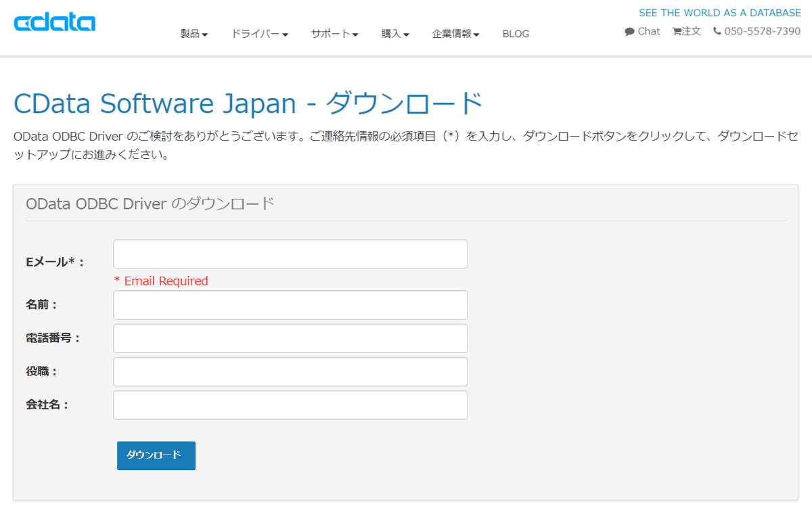Image resolution: width=812 pixels, height=514 pixels.
Task: Expand the サポート dropdown menu
Action: tap(335, 34)
